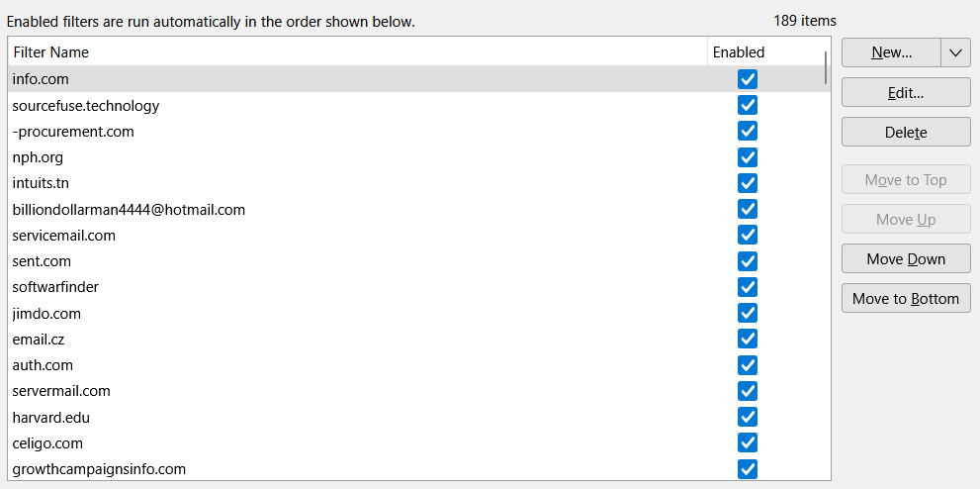The image size is (980, 489).
Task: Click the Move Down button
Action: click(x=906, y=259)
